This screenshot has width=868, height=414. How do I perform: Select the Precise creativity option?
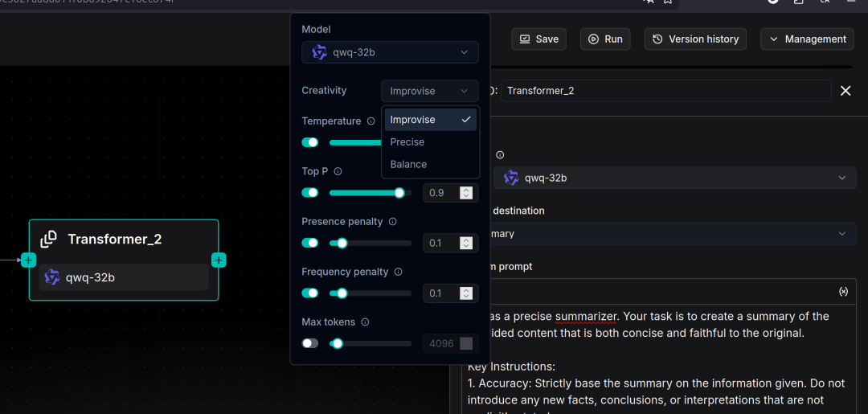(431, 142)
